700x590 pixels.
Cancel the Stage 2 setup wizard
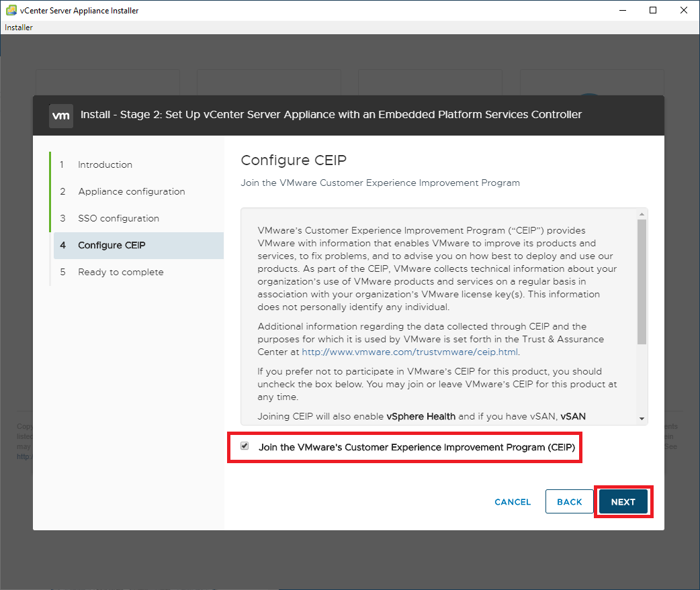513,501
